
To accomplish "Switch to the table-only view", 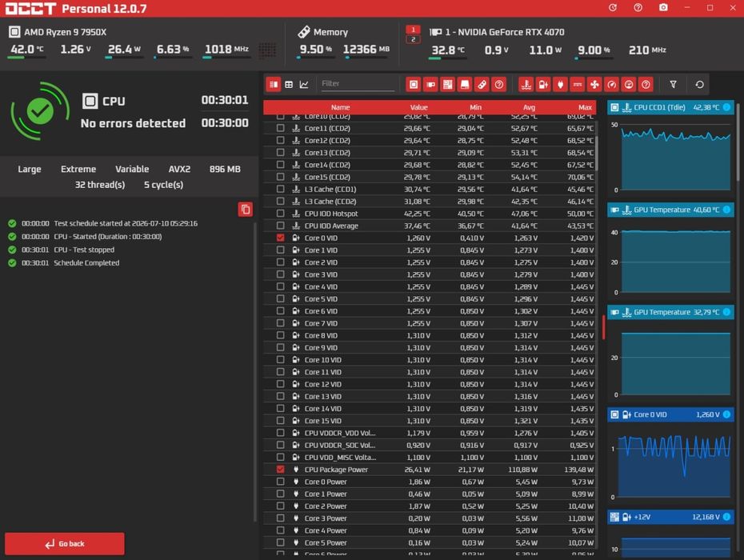I will [289, 85].
